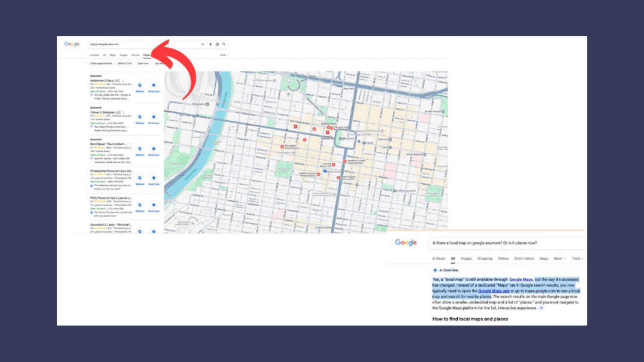Screen dimensions: 644x362
Task: Click the clear (X) icon in the injury lawyers search box
Action: point(203,44)
